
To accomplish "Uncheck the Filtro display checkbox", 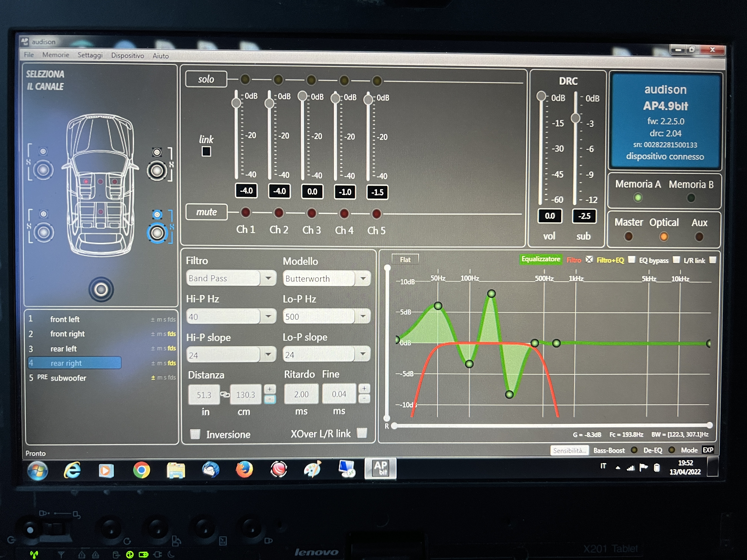I will pos(589,260).
